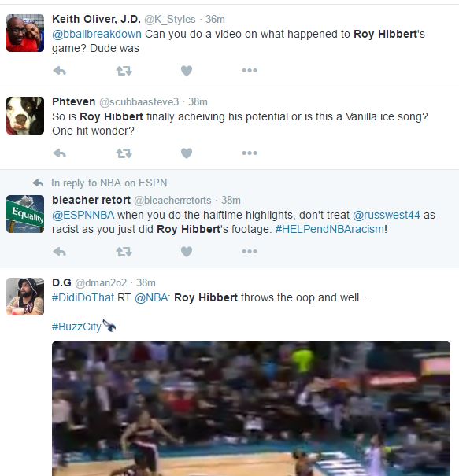The width and height of the screenshot is (459, 476).
Task: Open the In reply to NBA on ESPN link
Action: point(109,183)
